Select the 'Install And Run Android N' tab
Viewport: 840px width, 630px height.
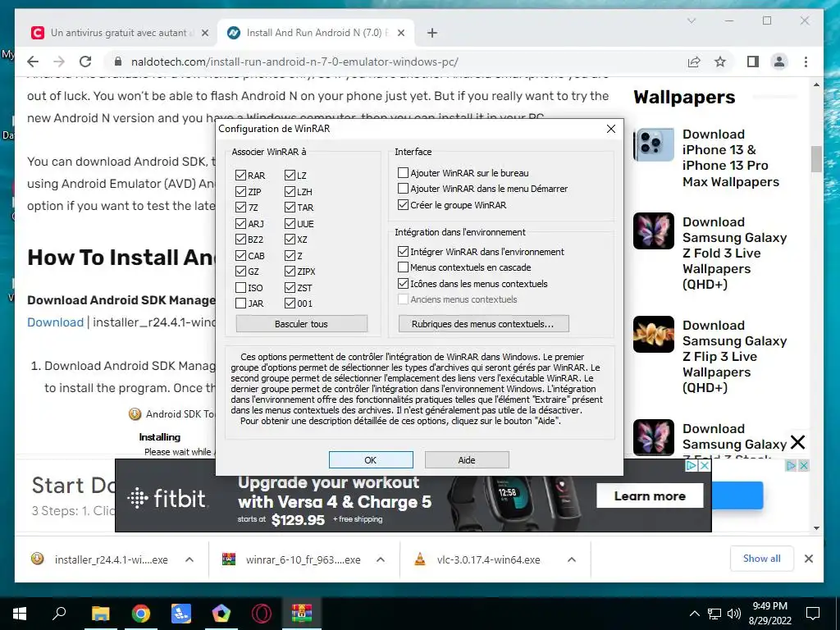tap(316, 33)
